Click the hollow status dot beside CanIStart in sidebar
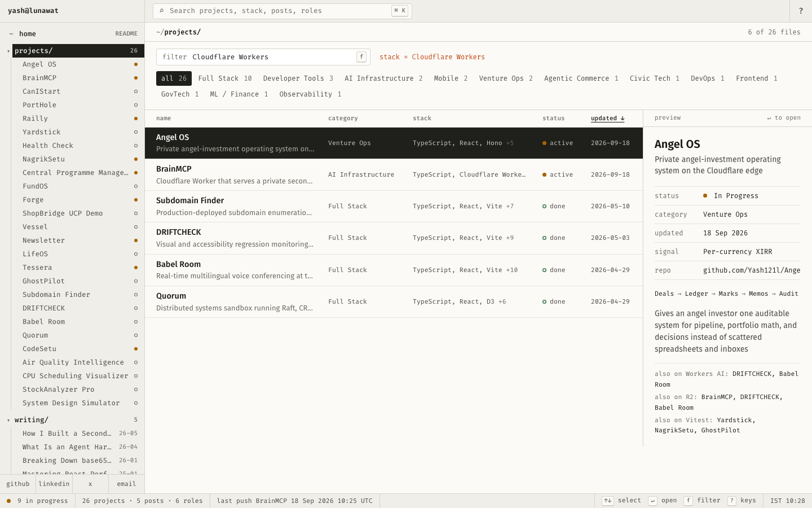Image resolution: width=812 pixels, height=508 pixels. pyautogui.click(x=136, y=91)
